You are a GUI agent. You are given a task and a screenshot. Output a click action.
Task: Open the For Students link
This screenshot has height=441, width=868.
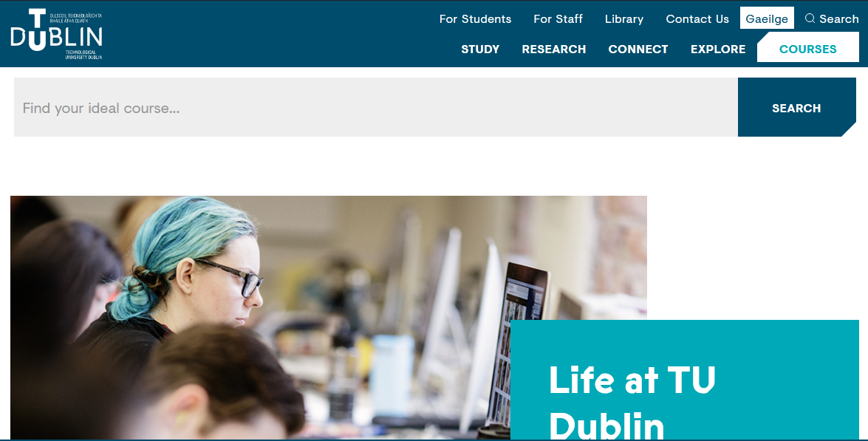point(475,18)
